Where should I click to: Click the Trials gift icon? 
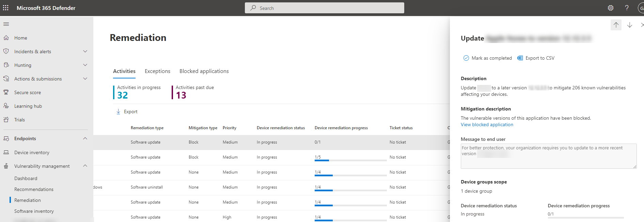point(6,120)
